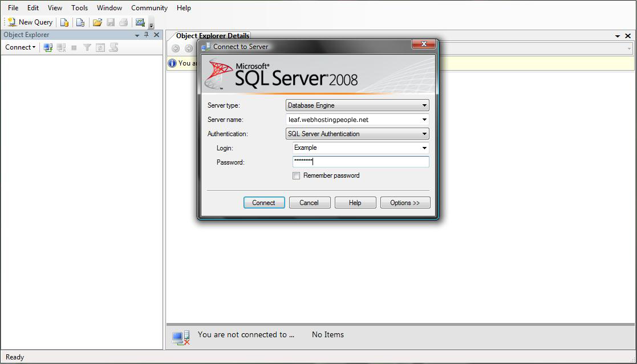Click the Connect to Server title icon

205,47
